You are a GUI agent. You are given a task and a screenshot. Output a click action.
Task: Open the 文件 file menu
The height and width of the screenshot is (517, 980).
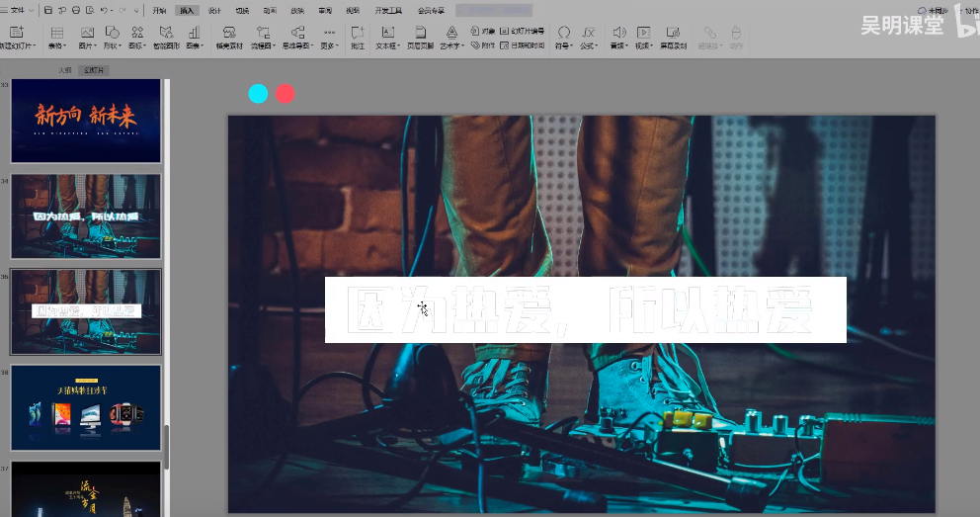click(x=18, y=11)
